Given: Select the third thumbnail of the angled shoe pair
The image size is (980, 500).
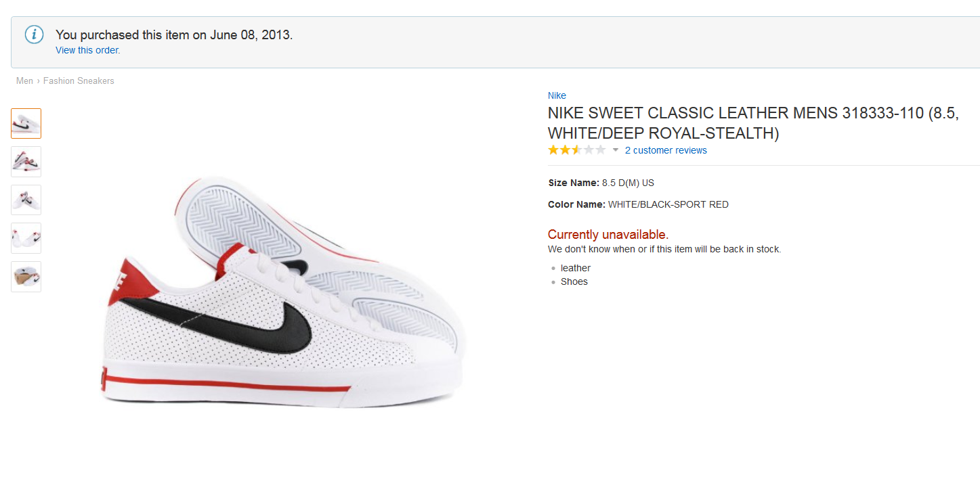Looking at the screenshot, I should pos(26,200).
